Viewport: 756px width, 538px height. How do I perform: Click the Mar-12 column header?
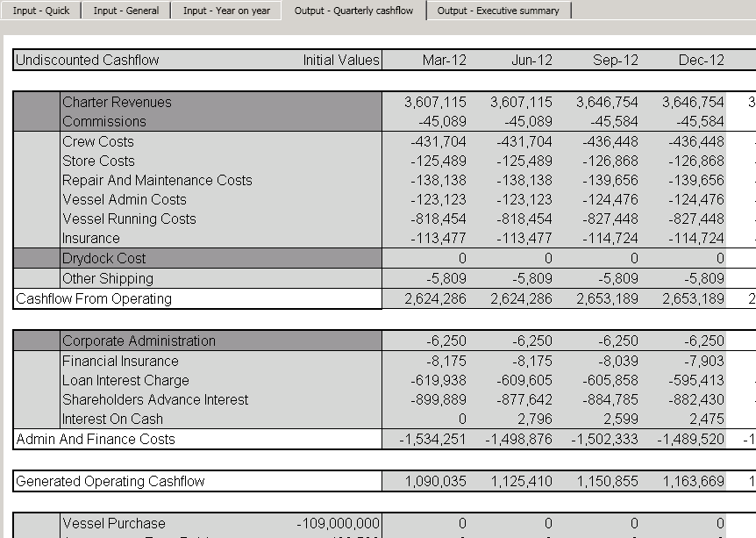click(445, 61)
